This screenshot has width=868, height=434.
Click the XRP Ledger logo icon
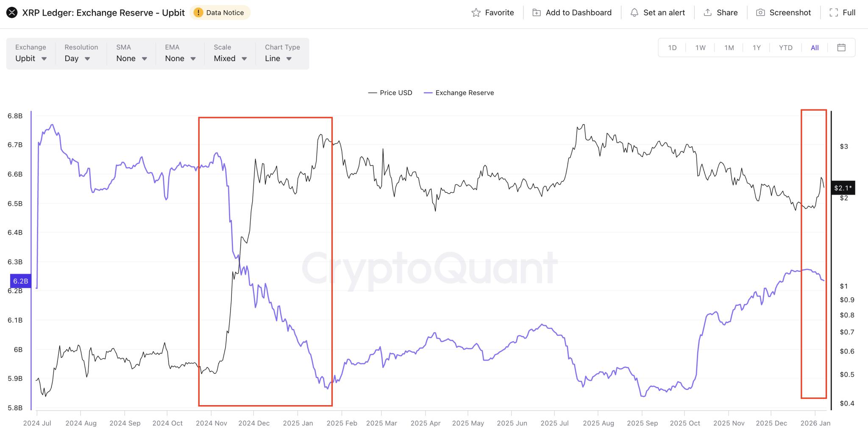click(x=12, y=12)
